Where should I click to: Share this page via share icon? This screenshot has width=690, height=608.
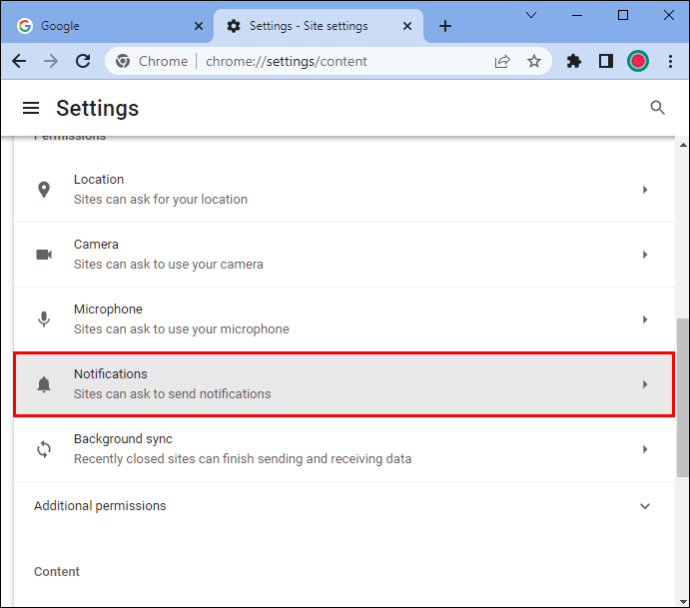coord(502,61)
